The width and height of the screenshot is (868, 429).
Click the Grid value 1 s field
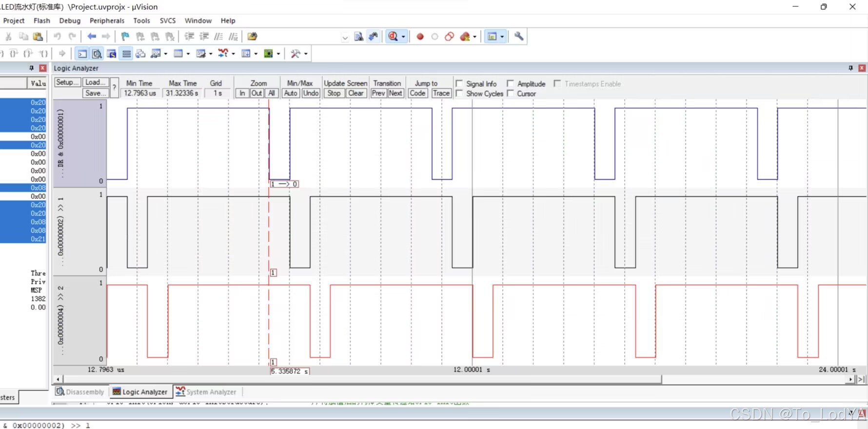pyautogui.click(x=217, y=93)
